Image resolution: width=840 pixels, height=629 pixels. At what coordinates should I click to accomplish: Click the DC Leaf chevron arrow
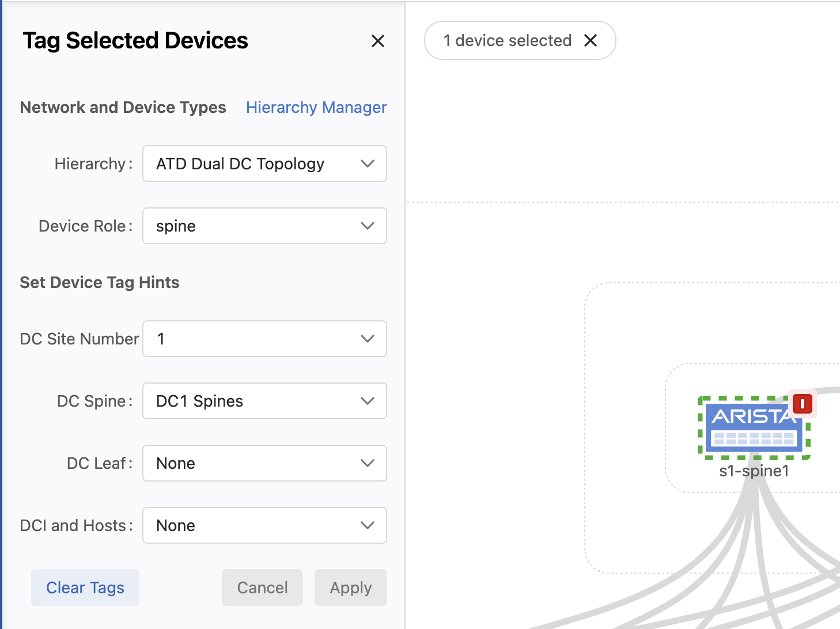pyautogui.click(x=368, y=463)
